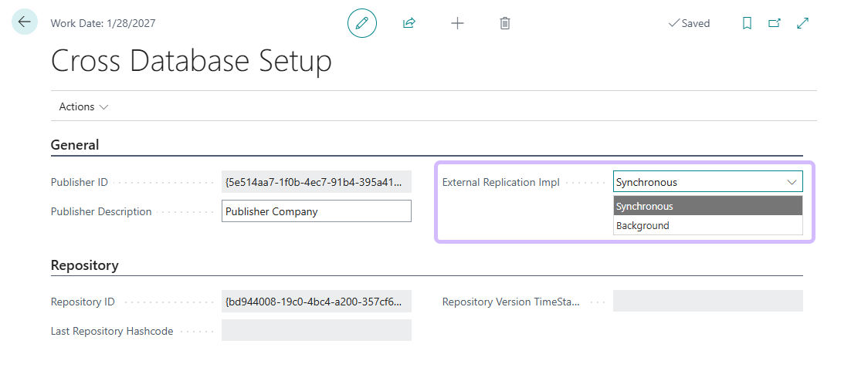
Task: Click the Repository Version TimeStamp field
Action: click(x=707, y=302)
